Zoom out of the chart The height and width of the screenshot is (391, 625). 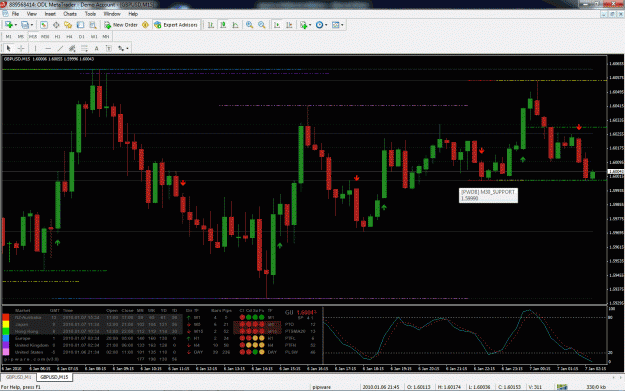[x=262, y=25]
